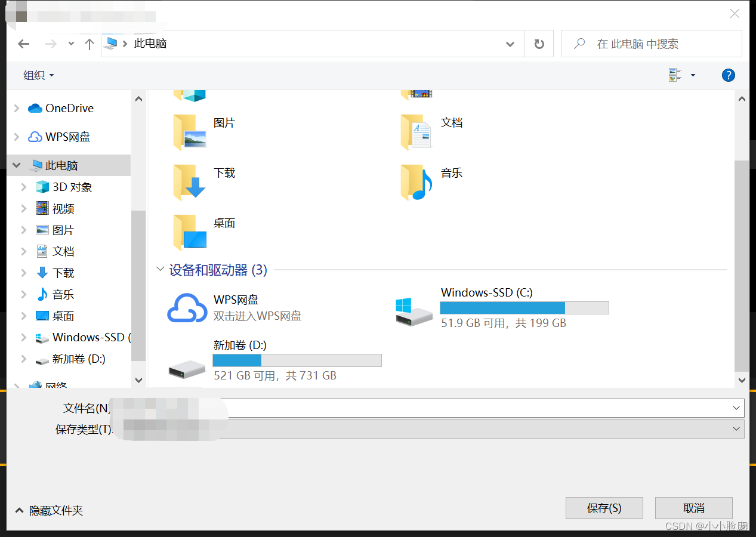This screenshot has width=756, height=537.
Task: Navigate up using the up arrow icon
Action: [89, 44]
